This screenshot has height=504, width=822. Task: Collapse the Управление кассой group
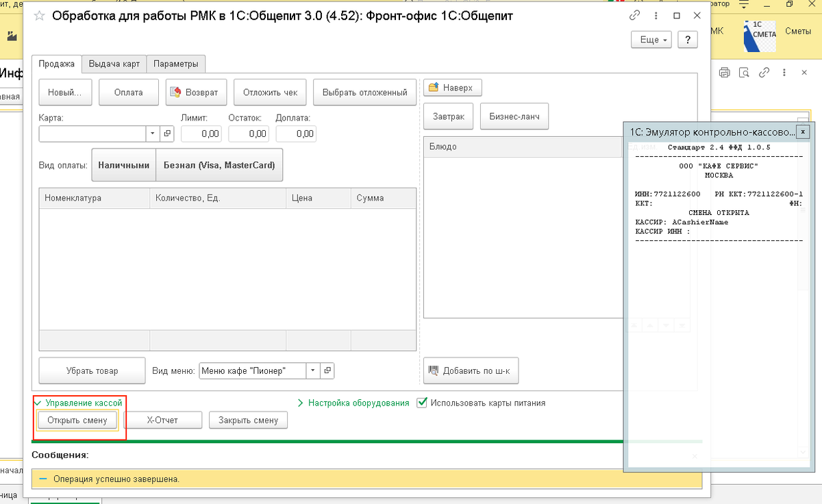point(78,403)
